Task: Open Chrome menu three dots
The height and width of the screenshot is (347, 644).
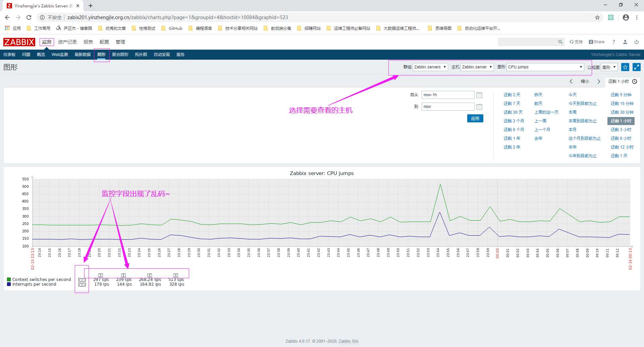Action: (x=637, y=17)
